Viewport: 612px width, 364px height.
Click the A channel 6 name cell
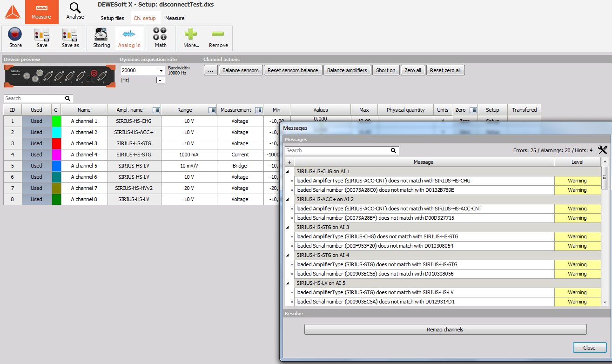tap(84, 177)
